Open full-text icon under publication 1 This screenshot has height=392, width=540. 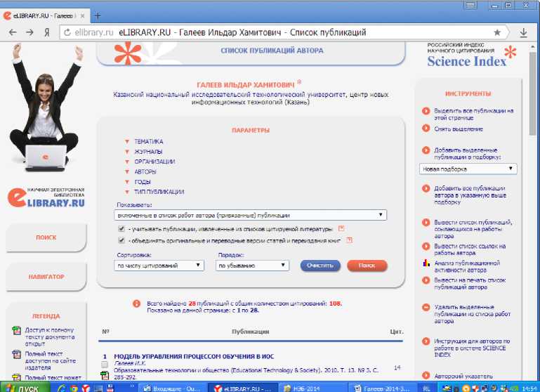click(x=105, y=375)
